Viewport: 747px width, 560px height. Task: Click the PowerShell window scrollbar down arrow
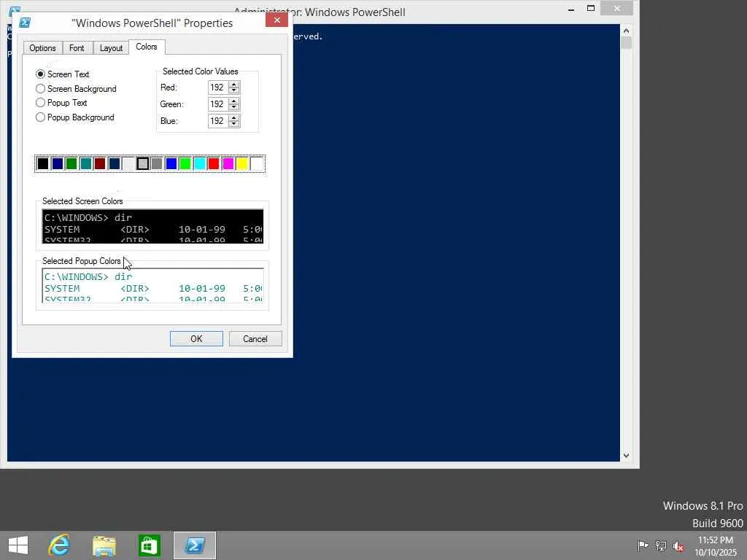626,456
